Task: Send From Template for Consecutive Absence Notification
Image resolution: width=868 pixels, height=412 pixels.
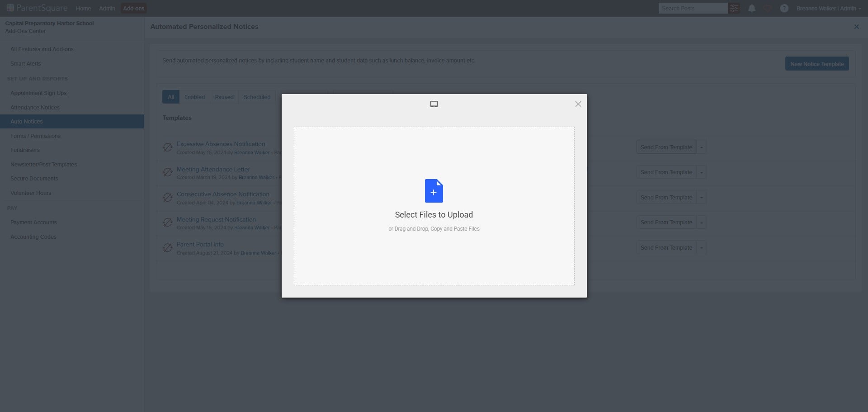Action: (666, 198)
